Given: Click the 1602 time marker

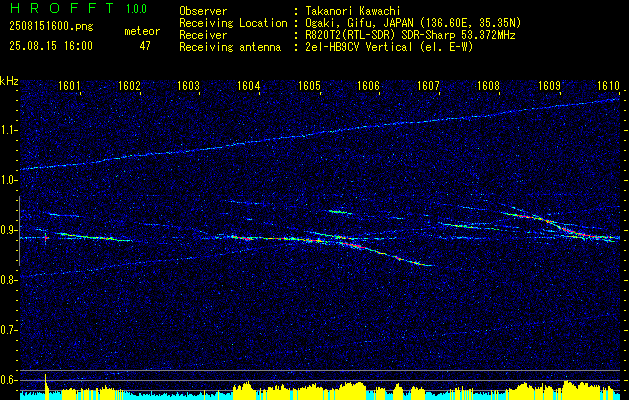Looking at the screenshot, I should pos(129,85).
